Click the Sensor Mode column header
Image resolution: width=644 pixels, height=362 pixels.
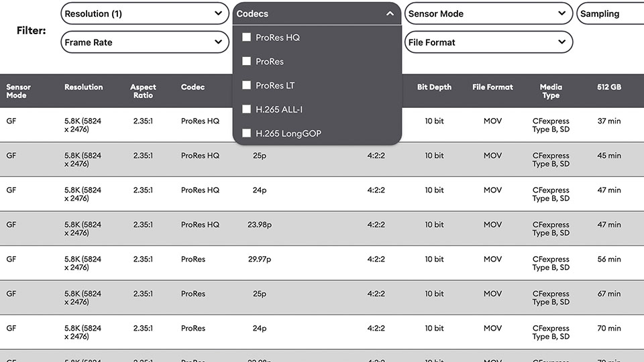pyautogui.click(x=19, y=91)
